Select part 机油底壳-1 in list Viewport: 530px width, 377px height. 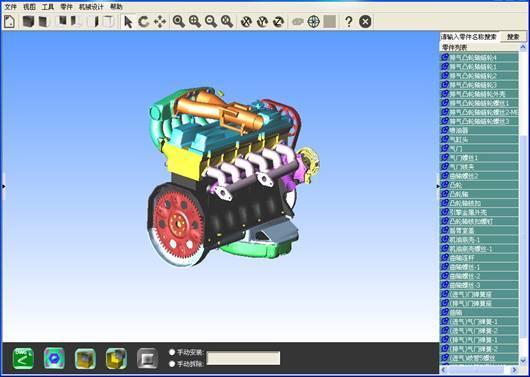point(479,240)
